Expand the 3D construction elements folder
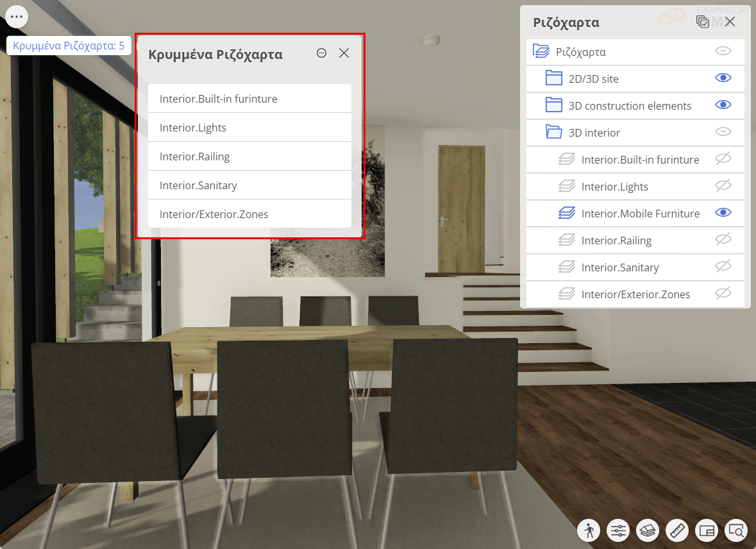Screen dimensions: 756x549 (553, 105)
